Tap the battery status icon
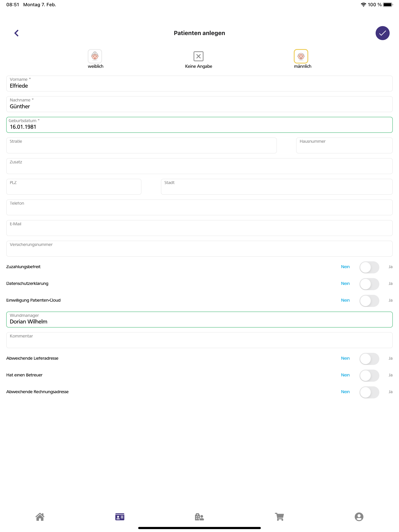 click(388, 4)
